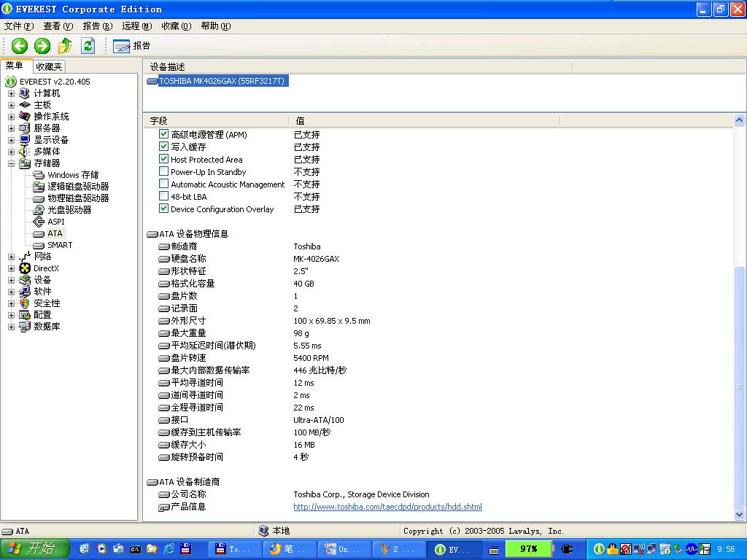Click the green Forward arrow toolbar icon
Image resolution: width=747 pixels, height=560 pixels.
point(42,46)
